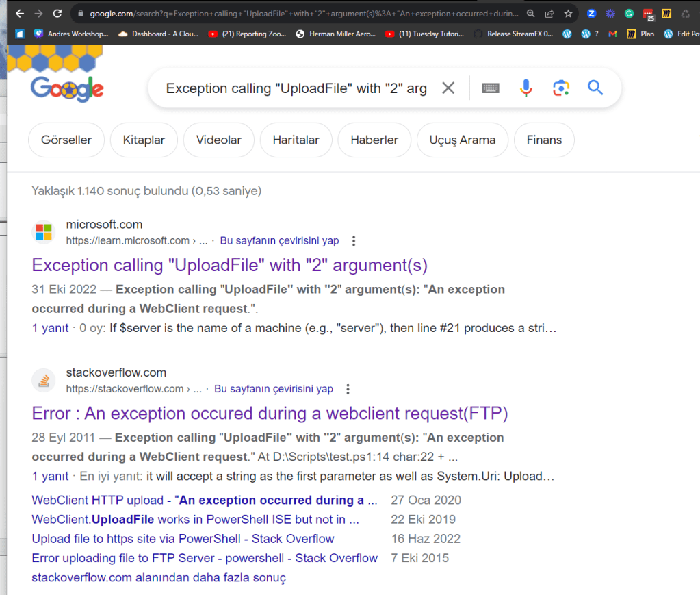This screenshot has height=595, width=700.
Task: Click the address bar URL
Action: click(304, 14)
